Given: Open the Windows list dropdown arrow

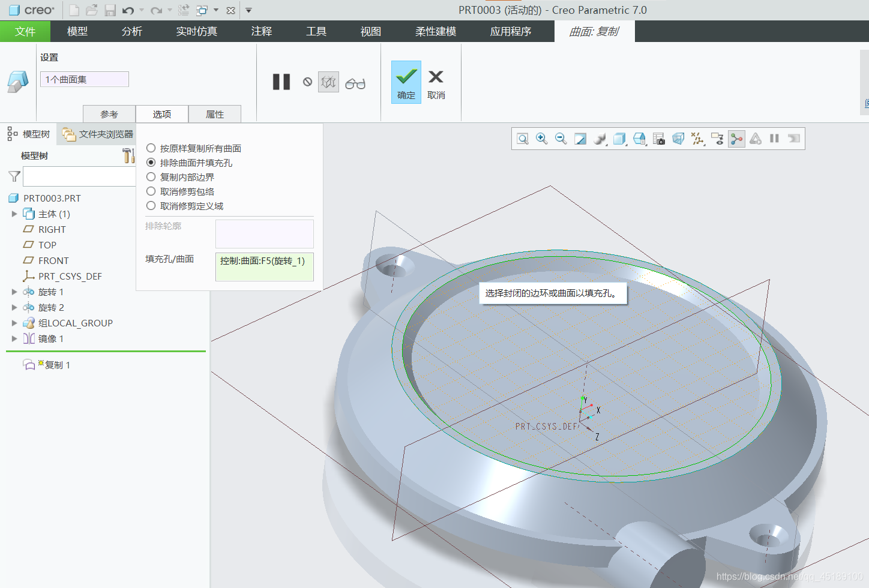Looking at the screenshot, I should tap(216, 10).
